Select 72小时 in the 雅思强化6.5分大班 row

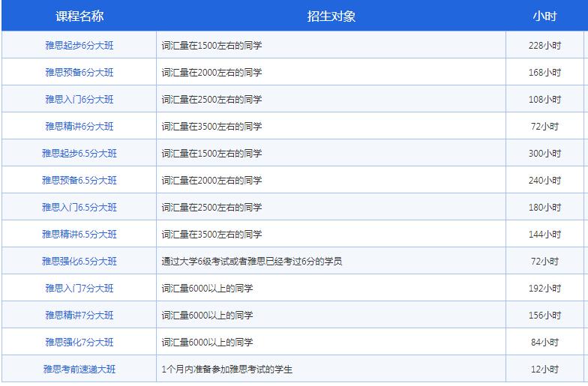(x=544, y=261)
